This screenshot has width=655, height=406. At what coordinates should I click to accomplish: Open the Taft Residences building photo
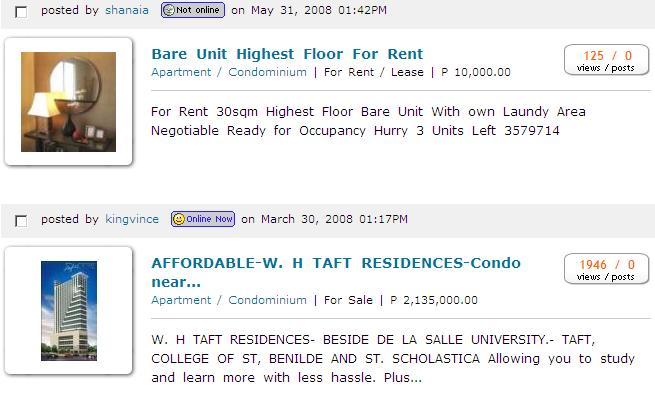(x=69, y=311)
